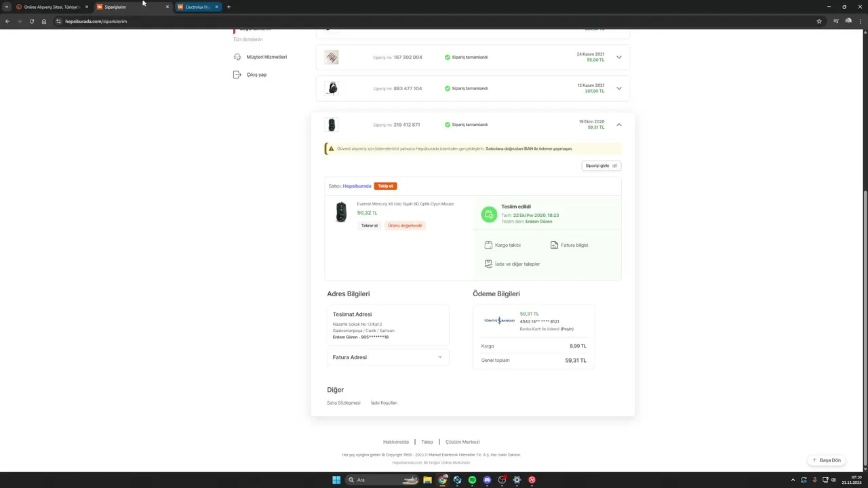
Task: Open the Everest Mercury X8 product title
Action: pos(406,204)
